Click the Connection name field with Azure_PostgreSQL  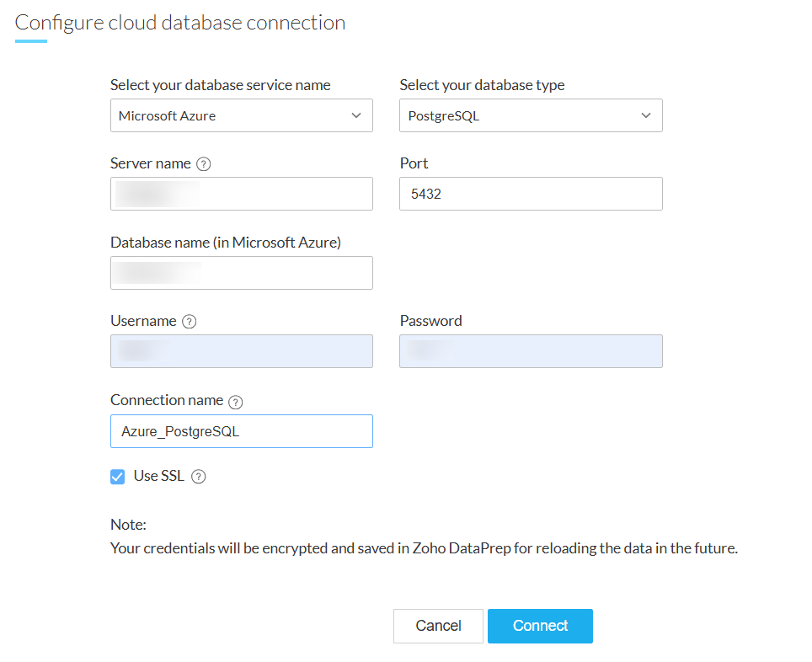[x=241, y=431]
